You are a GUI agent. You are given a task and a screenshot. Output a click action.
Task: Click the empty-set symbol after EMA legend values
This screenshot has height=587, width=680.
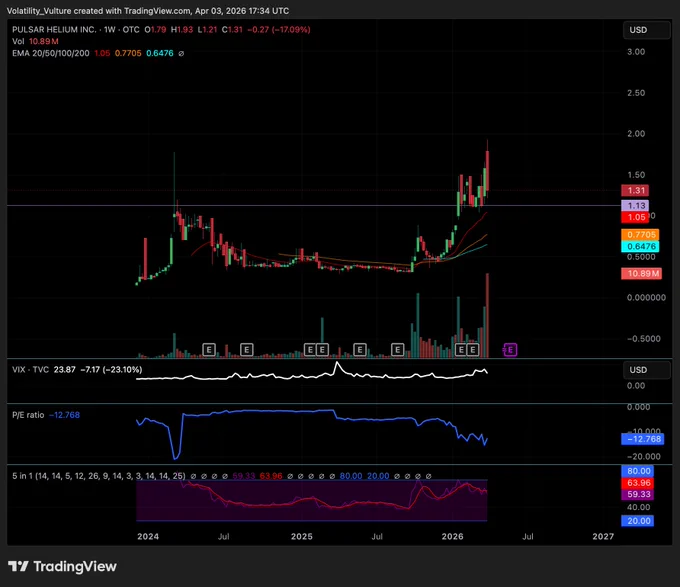click(x=181, y=53)
